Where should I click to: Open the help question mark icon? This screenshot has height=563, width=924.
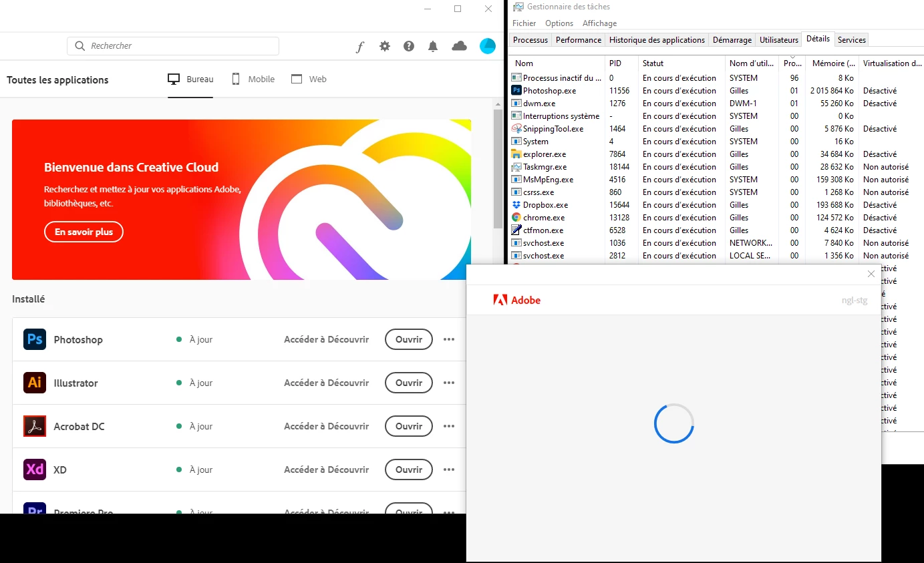(409, 46)
